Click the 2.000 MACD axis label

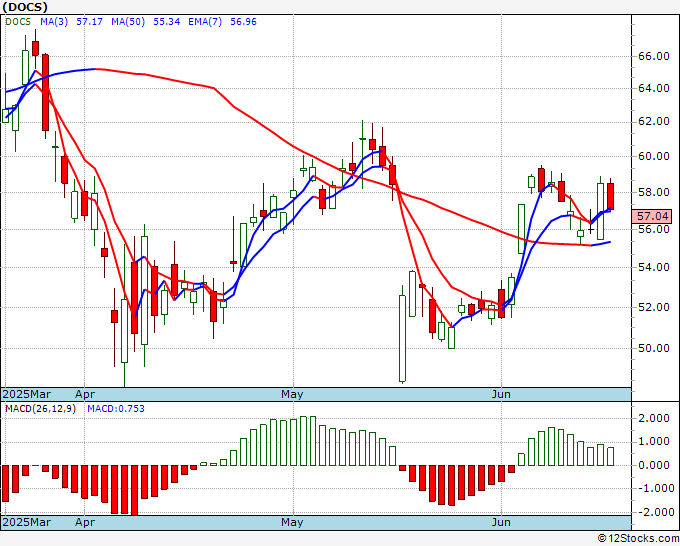point(656,418)
